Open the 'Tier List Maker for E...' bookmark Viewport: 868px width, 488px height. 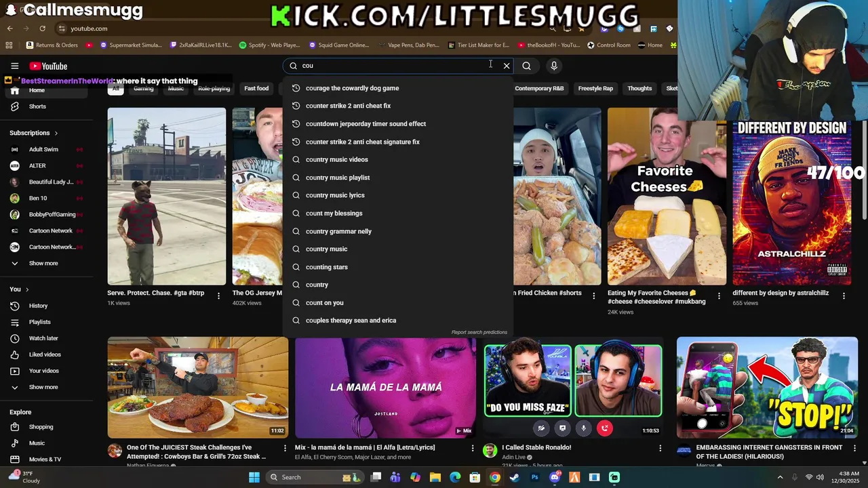click(478, 45)
